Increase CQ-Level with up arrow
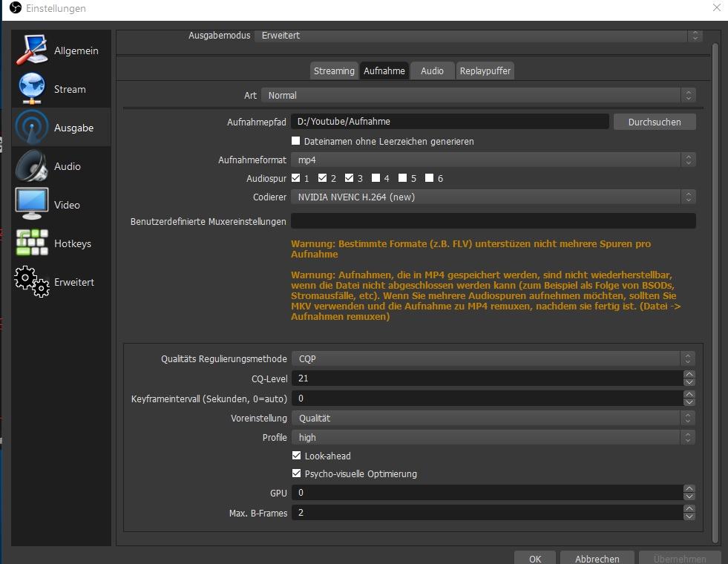The height and width of the screenshot is (564, 728). (689, 374)
